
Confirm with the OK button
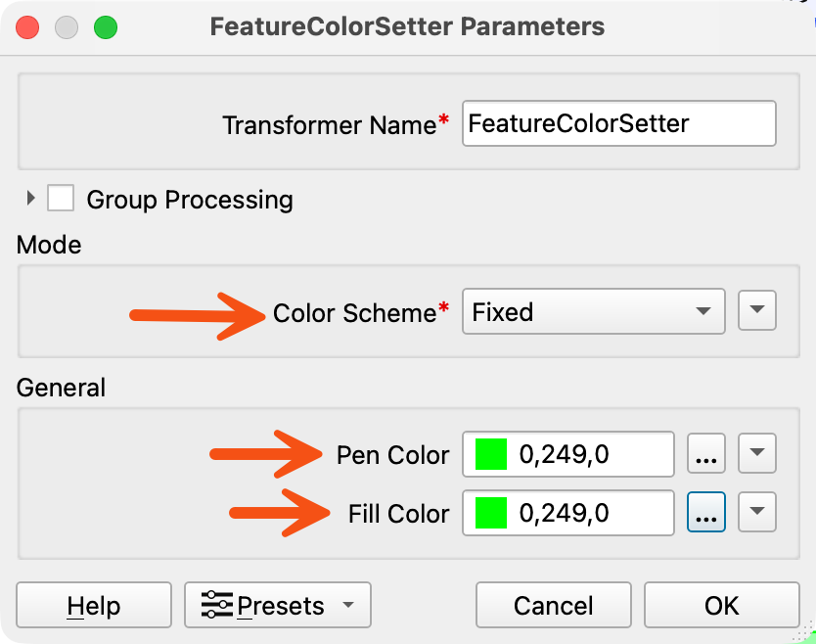click(x=721, y=605)
